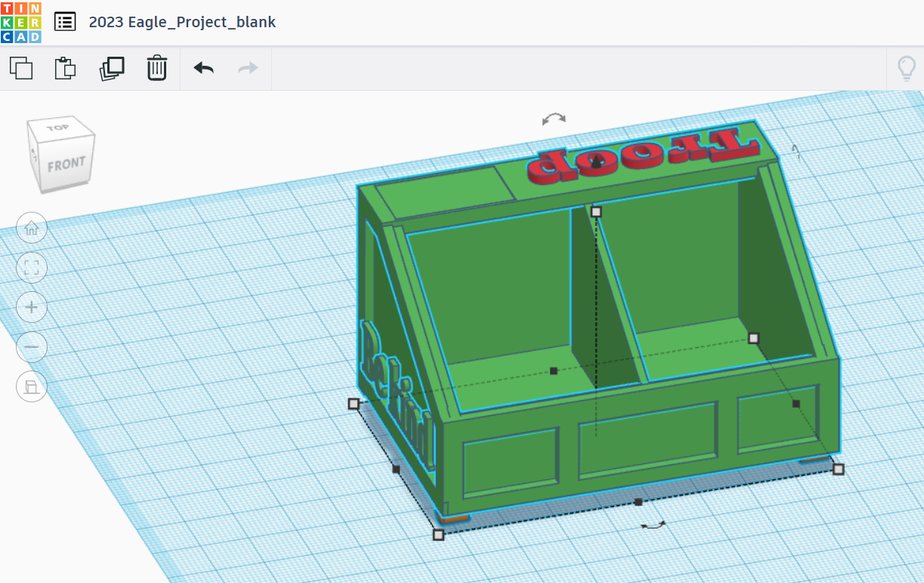Click the left corner resize handle

(x=353, y=404)
